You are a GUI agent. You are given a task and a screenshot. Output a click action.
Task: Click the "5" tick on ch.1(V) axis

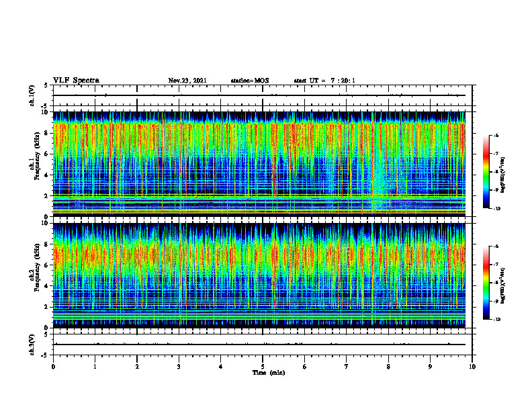(x=46, y=85)
